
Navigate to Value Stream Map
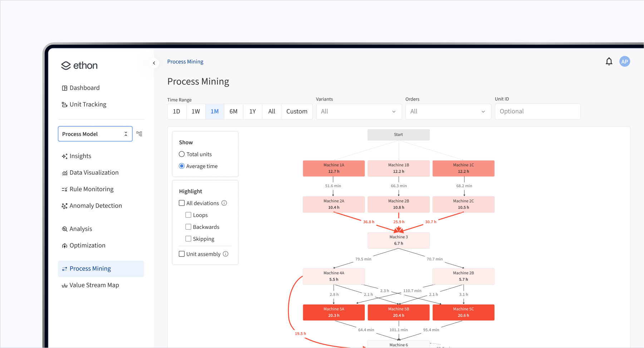tap(94, 285)
